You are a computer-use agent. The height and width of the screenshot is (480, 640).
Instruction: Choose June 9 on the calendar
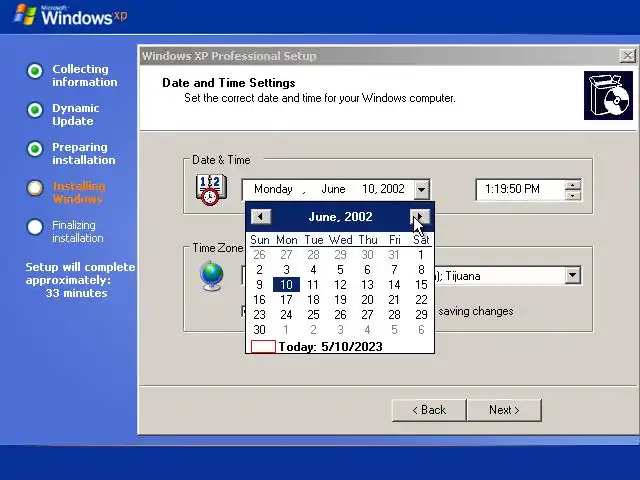coord(259,284)
